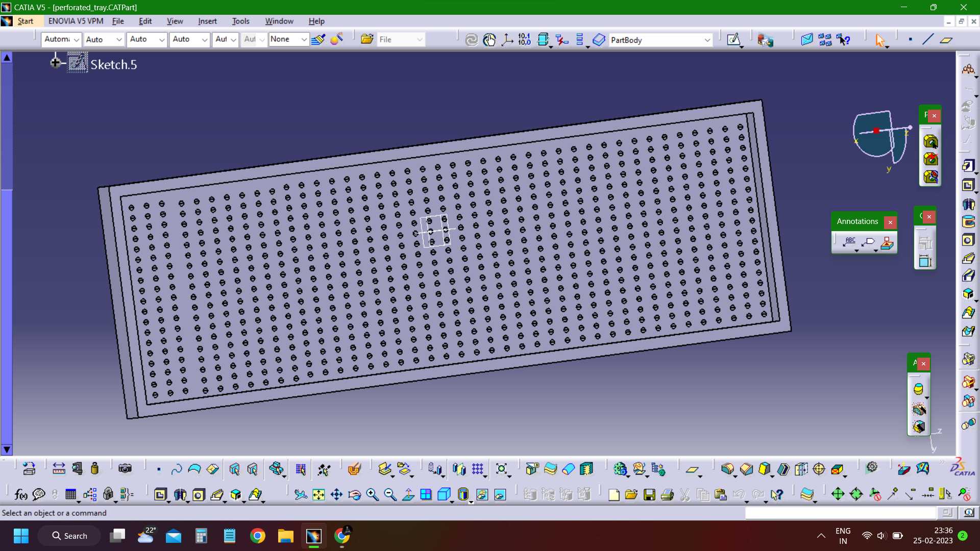Screen dimensions: 980x551
Task: Select the Capture camera icon
Action: (x=125, y=469)
